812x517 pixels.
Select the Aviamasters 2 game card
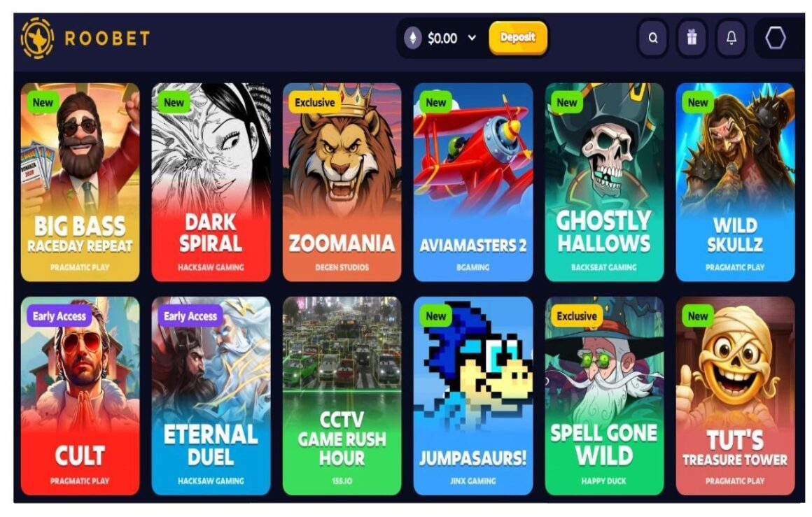(x=472, y=182)
